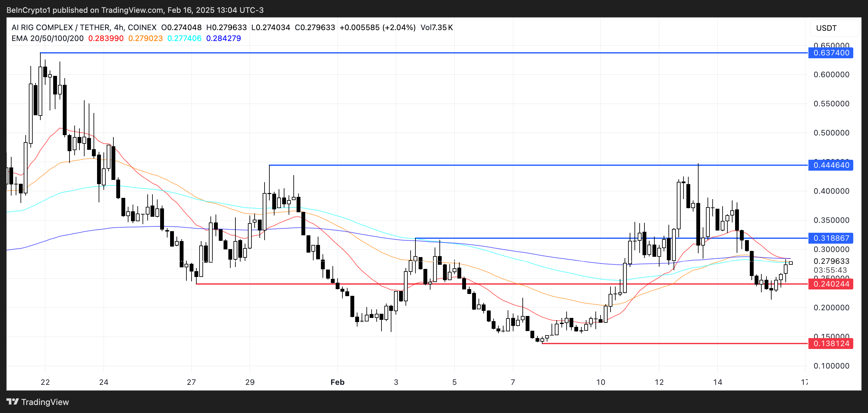Click the 0.350000 price scale tick
This screenshot has height=413, width=868.
coord(831,220)
